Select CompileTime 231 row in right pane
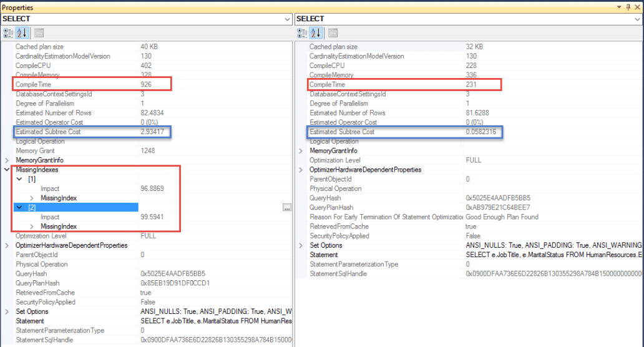The image size is (644, 347). click(x=475, y=85)
